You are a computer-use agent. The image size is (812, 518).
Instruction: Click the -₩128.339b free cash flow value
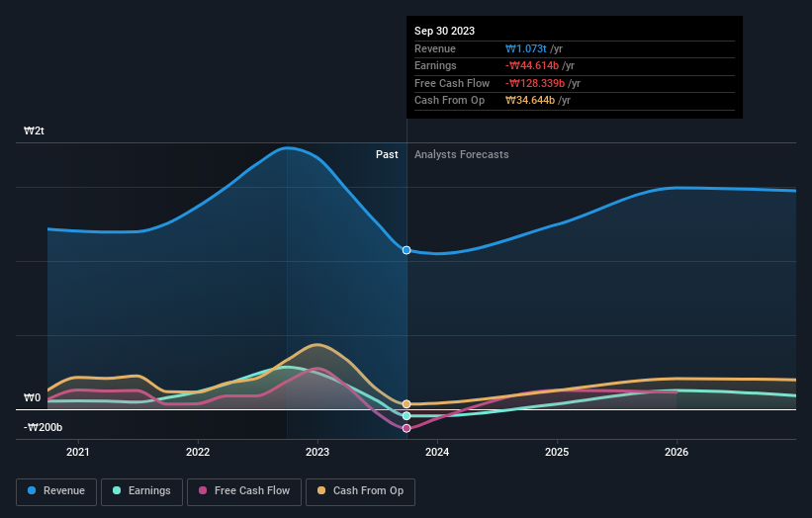coord(535,83)
